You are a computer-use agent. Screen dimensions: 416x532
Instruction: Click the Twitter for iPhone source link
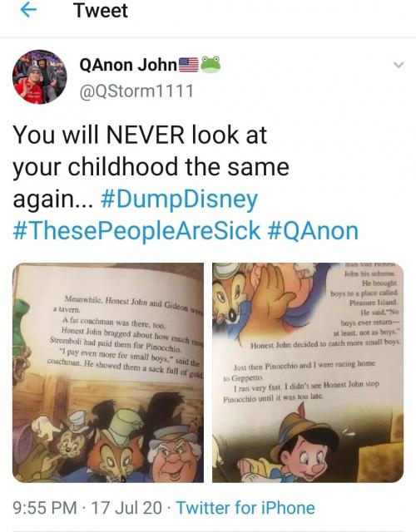tap(245, 508)
